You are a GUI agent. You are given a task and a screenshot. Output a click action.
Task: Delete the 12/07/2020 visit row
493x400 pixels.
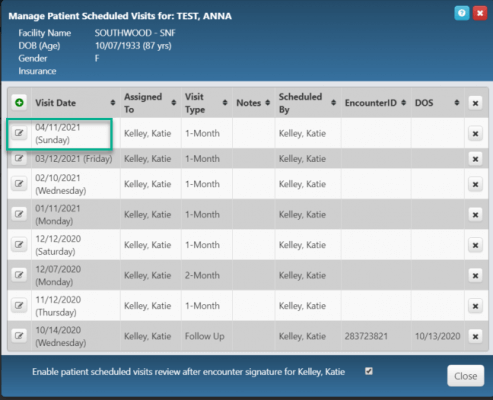click(x=475, y=276)
